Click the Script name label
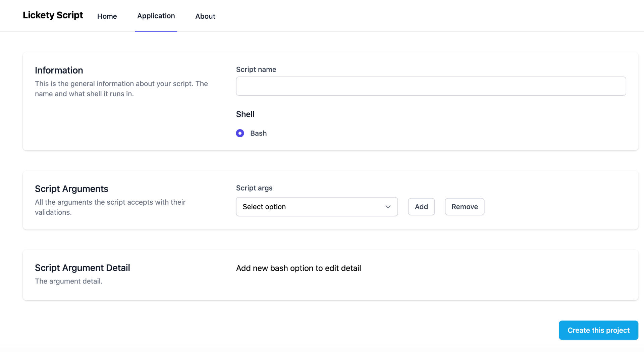 (256, 69)
